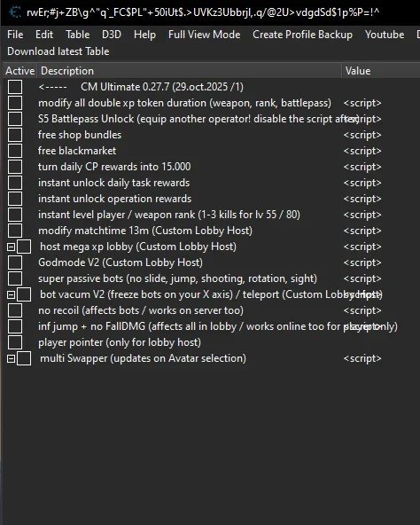Collapse the host mega xp lobby group
The width and height of the screenshot is (420, 525).
coord(11,247)
